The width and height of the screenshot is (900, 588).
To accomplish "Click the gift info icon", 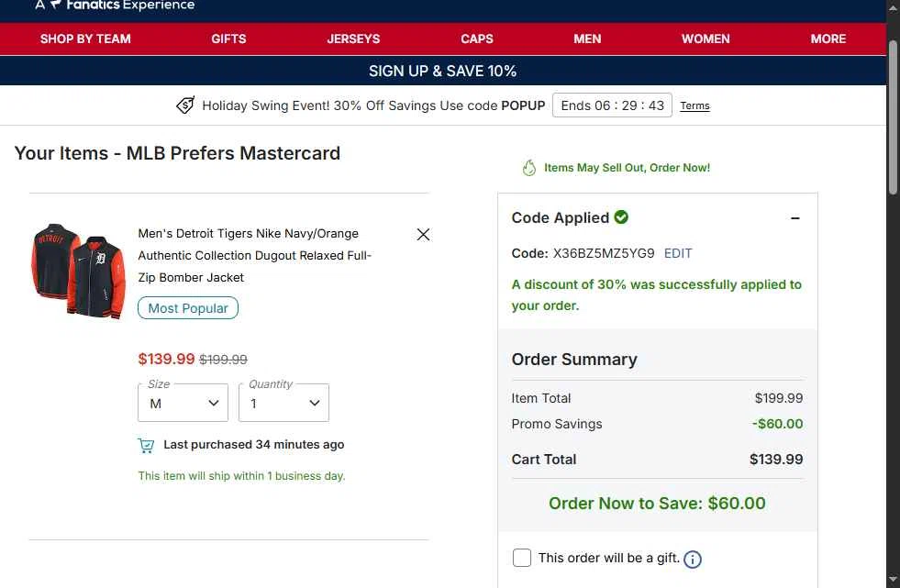I will [x=693, y=559].
